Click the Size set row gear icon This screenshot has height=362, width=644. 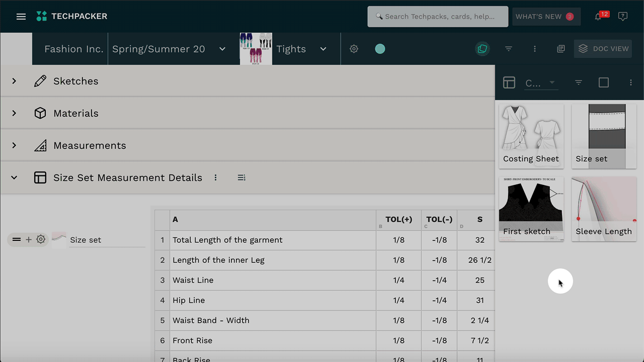(41, 239)
